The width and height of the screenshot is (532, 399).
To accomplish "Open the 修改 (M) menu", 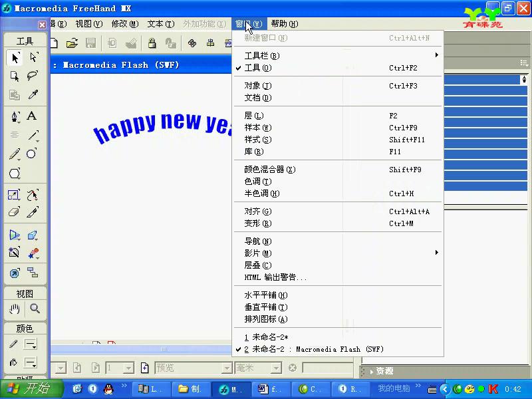I will click(x=125, y=24).
